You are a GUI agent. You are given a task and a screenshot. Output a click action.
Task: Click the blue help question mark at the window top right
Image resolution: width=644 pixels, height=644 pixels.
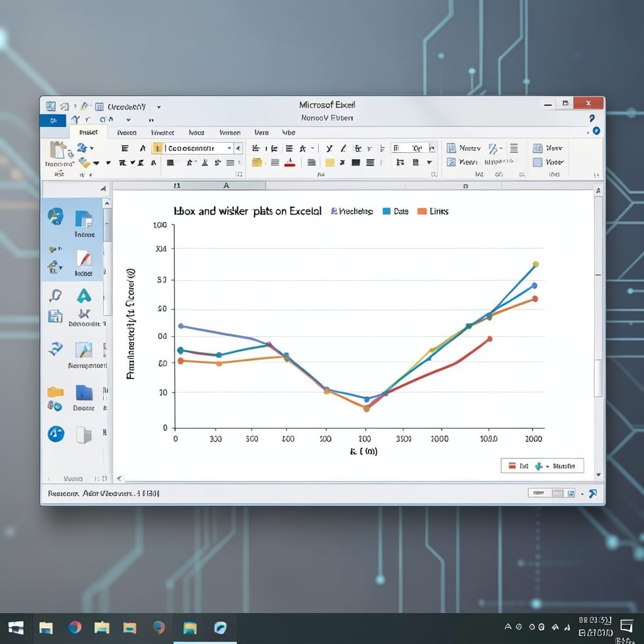[592, 118]
